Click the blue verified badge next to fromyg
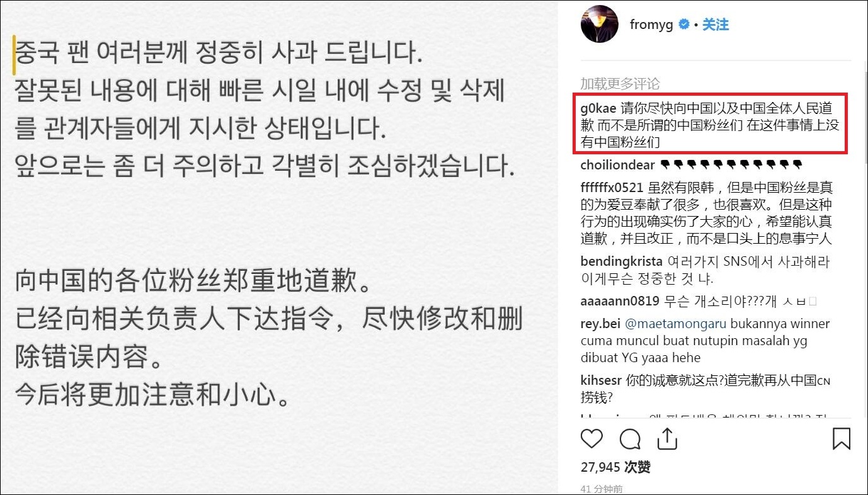The height and width of the screenshot is (495, 868). pyautogui.click(x=683, y=25)
